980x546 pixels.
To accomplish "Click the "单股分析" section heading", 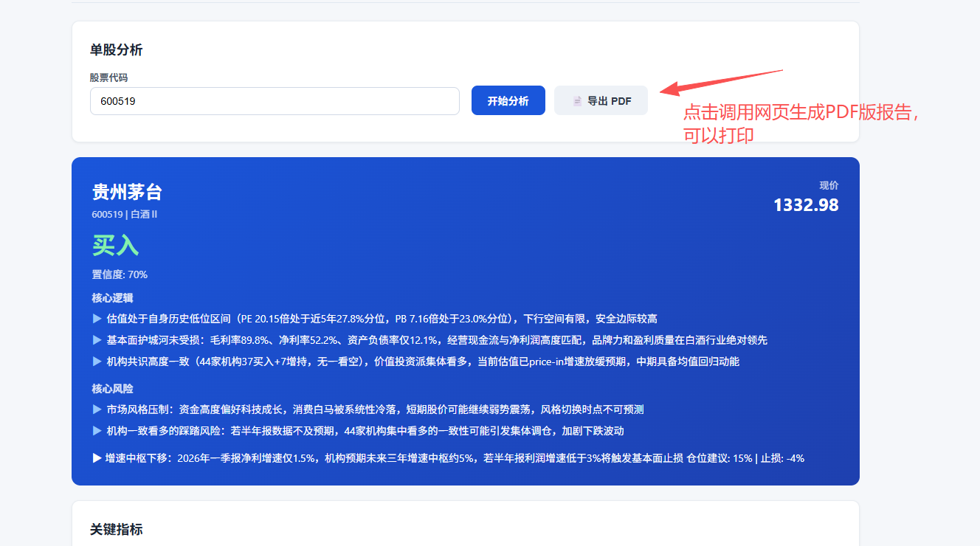I will (x=117, y=50).
